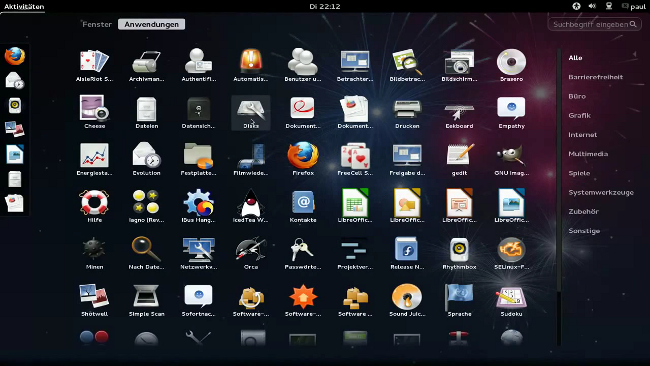Launch AisleRiot Solitaire app
Image resolution: width=650 pixels, height=366 pixels.
(x=95, y=65)
